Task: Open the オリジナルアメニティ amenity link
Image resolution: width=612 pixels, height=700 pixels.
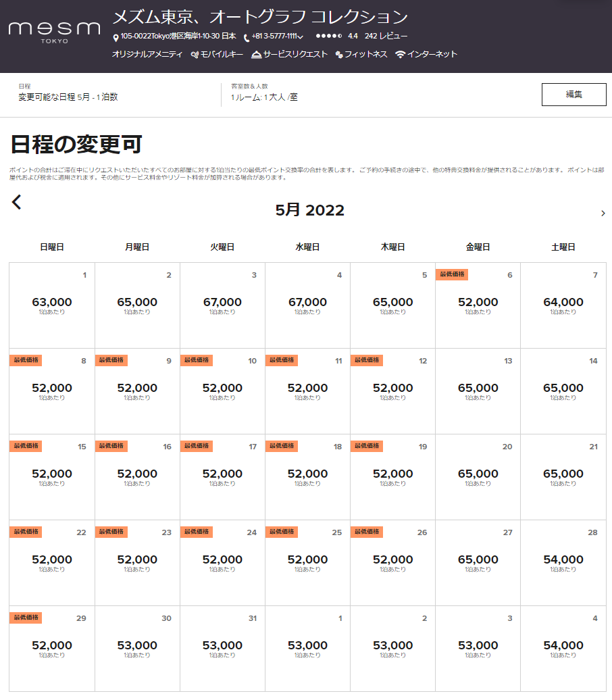Action: 147,55
